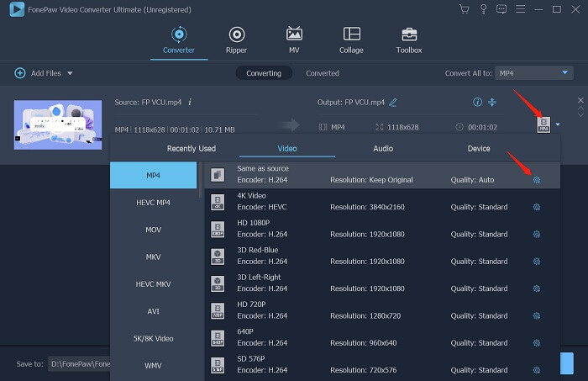Viewport: 588px width, 381px height.
Task: Select the 3D Left-Right preset
Action: click(x=382, y=283)
